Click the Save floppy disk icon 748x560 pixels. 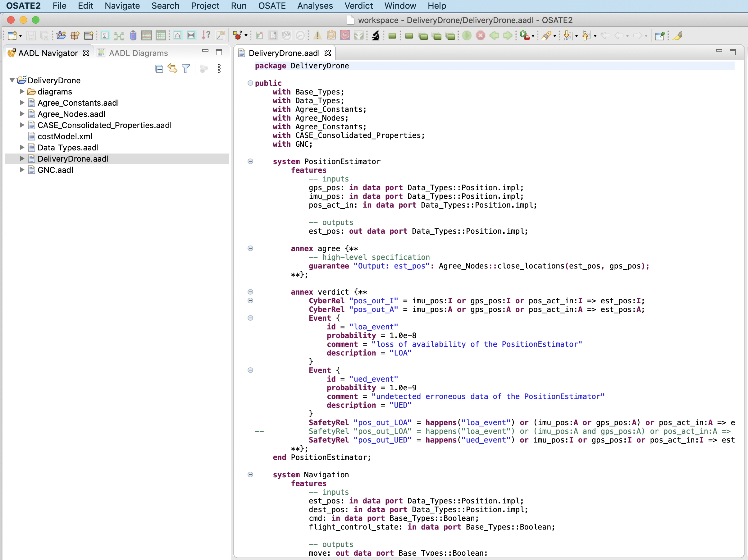(x=31, y=35)
